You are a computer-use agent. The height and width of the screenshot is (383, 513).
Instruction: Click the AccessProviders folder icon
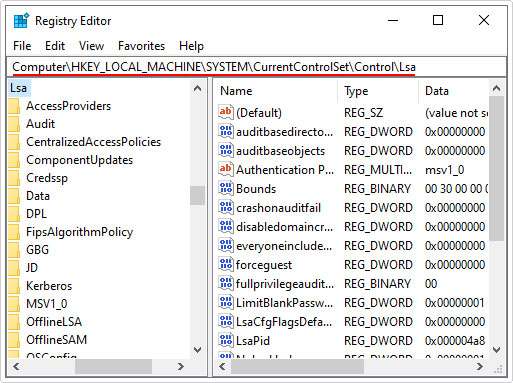point(14,106)
